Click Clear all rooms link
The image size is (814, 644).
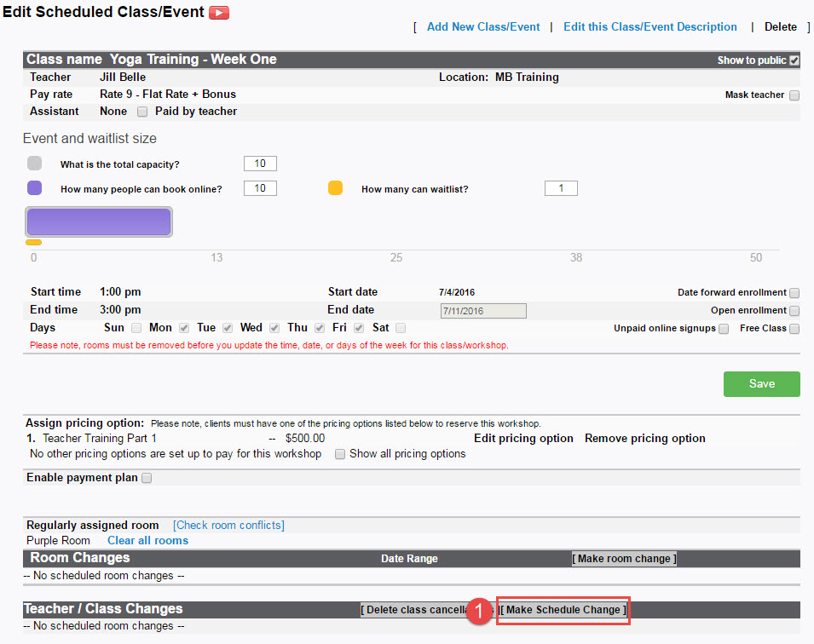(x=148, y=540)
